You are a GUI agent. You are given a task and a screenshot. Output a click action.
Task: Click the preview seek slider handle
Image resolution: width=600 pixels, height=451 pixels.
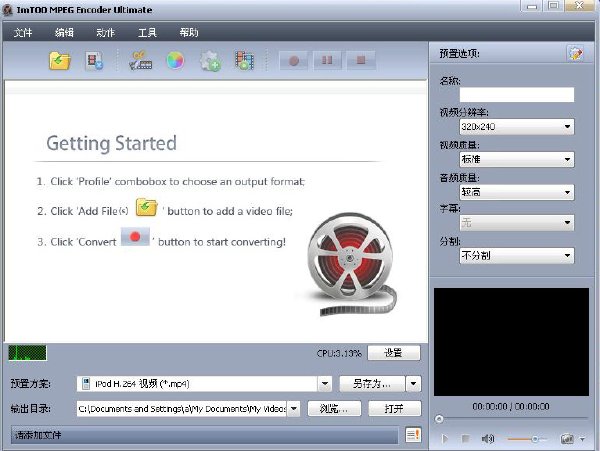(439, 419)
